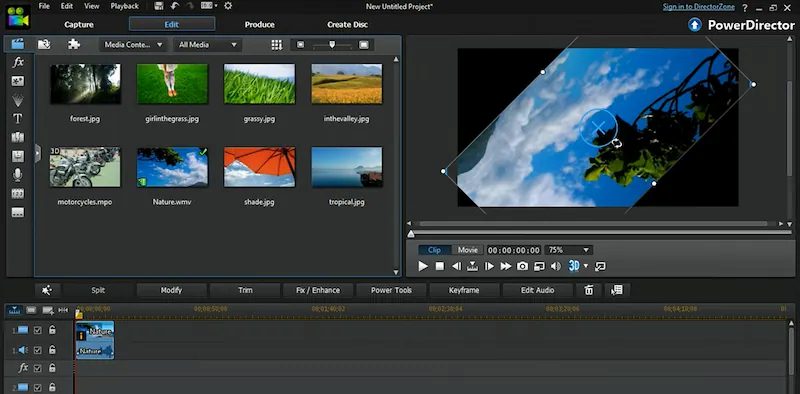Click the save project floppy icon

tap(159, 6)
